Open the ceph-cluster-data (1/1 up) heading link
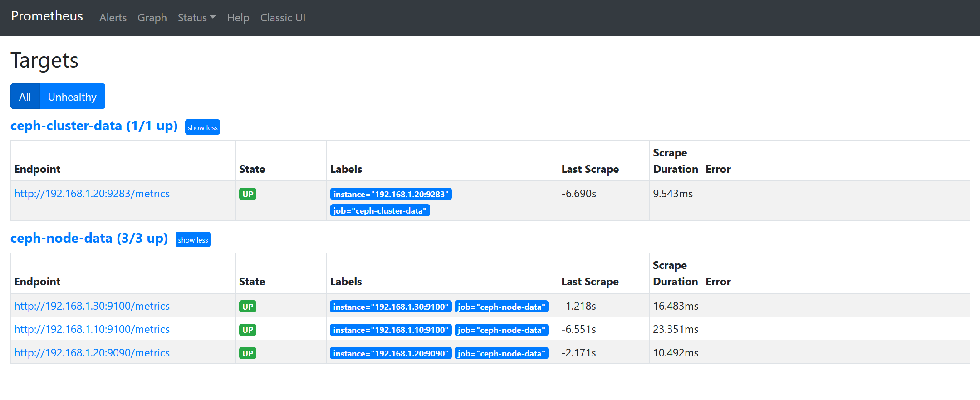This screenshot has width=980, height=400. (x=94, y=126)
